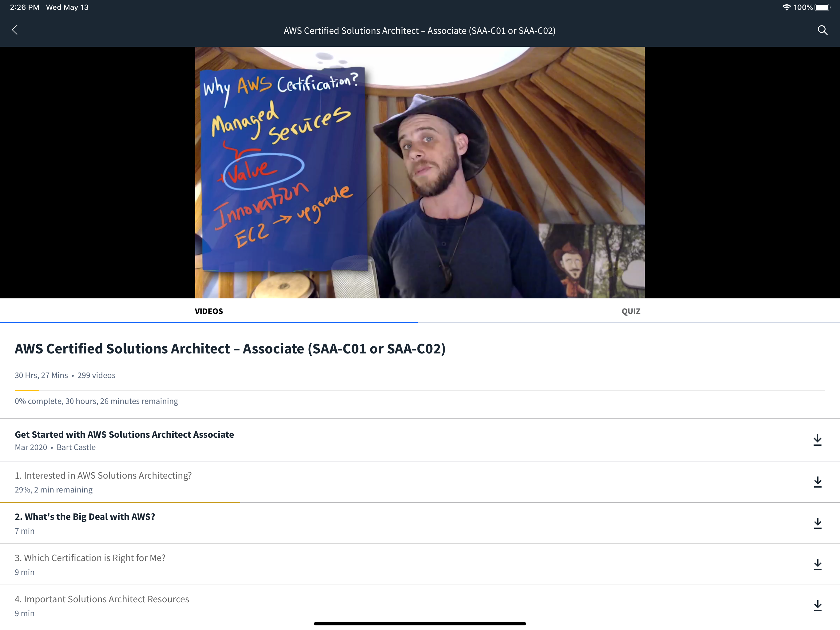Tap the home indicator bar at bottom
Viewport: 840px width, 630px height.
tap(420, 624)
